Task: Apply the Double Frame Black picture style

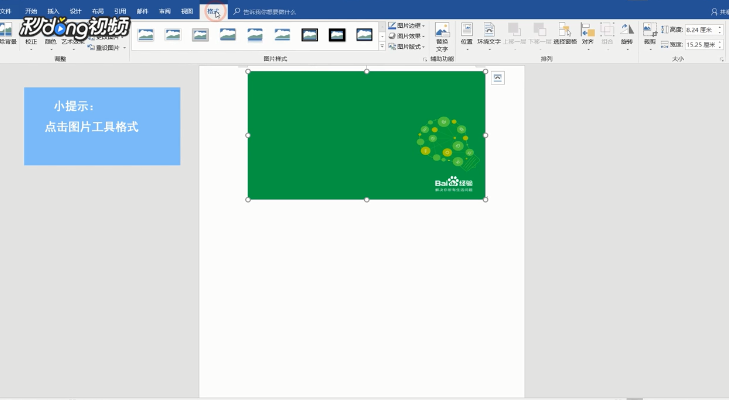Action: pos(310,34)
